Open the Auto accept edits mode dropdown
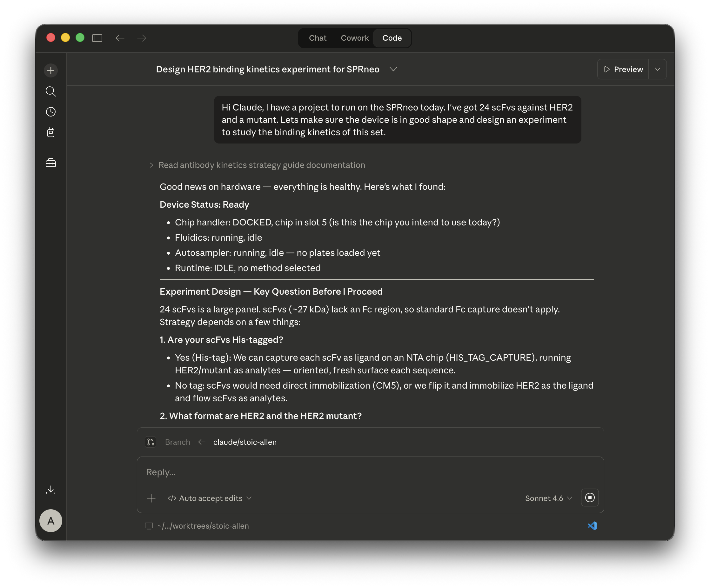Viewport: 710px width, 588px height. [210, 498]
